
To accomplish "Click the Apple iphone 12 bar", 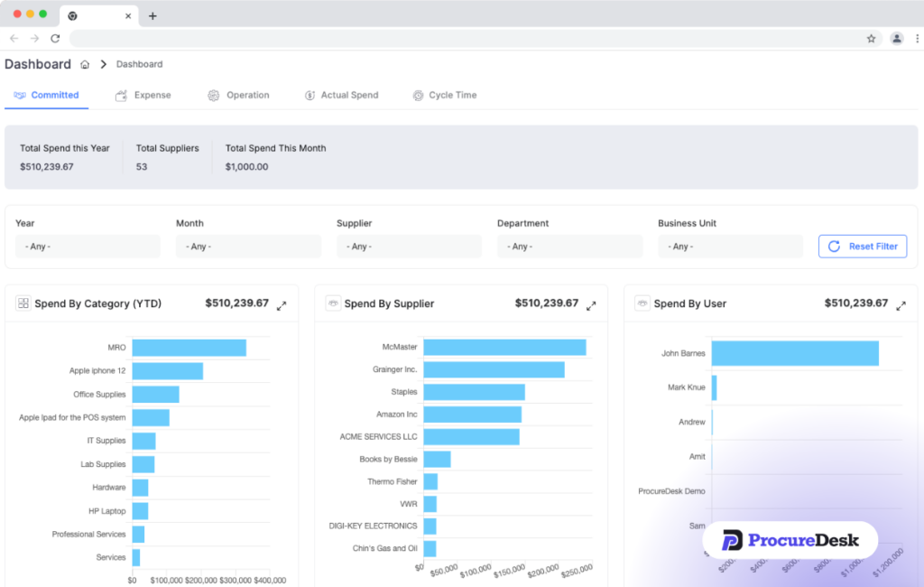I will (168, 371).
